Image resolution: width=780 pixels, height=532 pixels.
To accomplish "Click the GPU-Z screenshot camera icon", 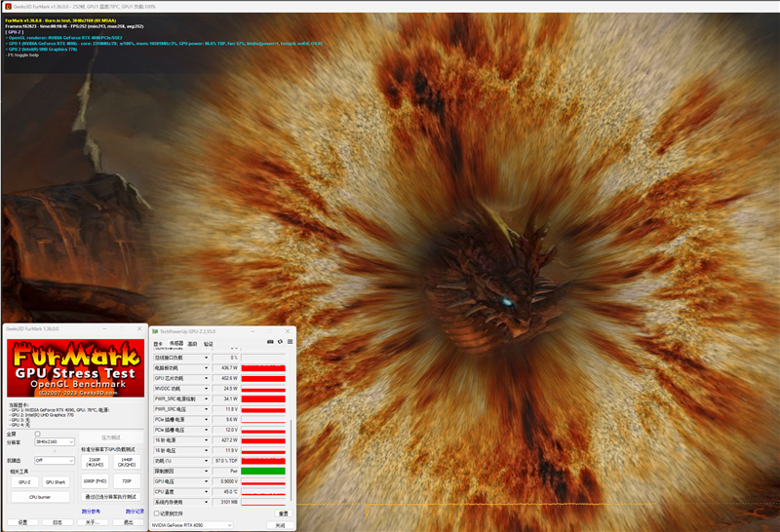I will pyautogui.click(x=270, y=342).
